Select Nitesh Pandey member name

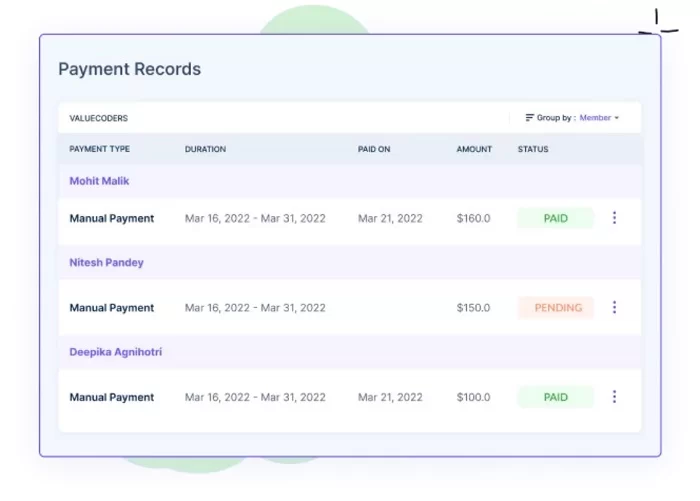[x=106, y=263]
